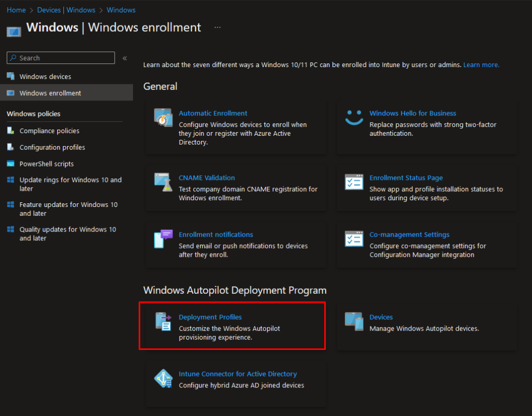532x416 pixels.
Task: Click the Deployment Profiles icon
Action: click(x=163, y=321)
